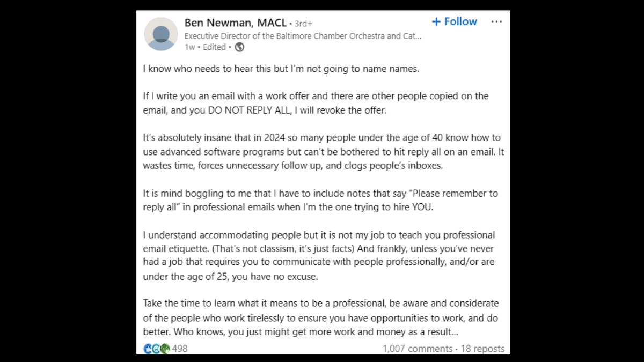
Task: Open the 498 reactions count
Action: 180,349
